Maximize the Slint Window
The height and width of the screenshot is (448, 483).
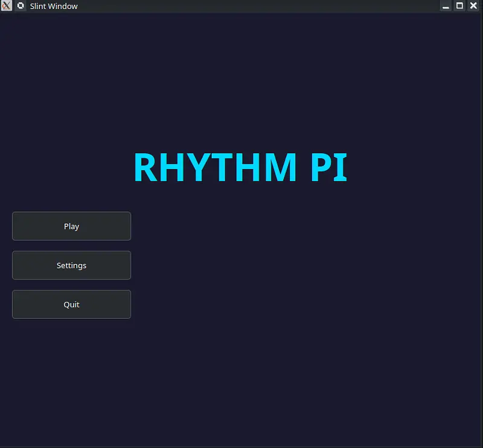(x=459, y=6)
